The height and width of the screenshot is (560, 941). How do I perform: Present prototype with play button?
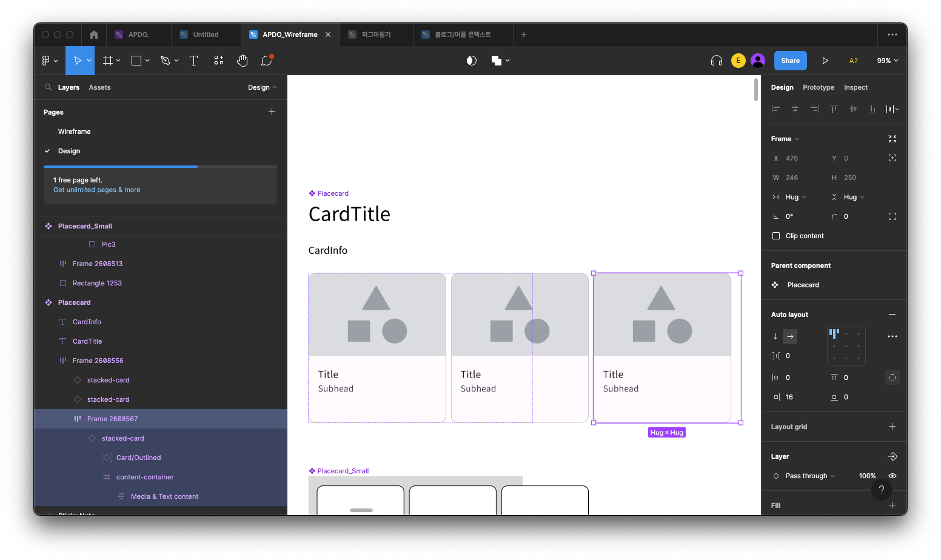coord(825,61)
